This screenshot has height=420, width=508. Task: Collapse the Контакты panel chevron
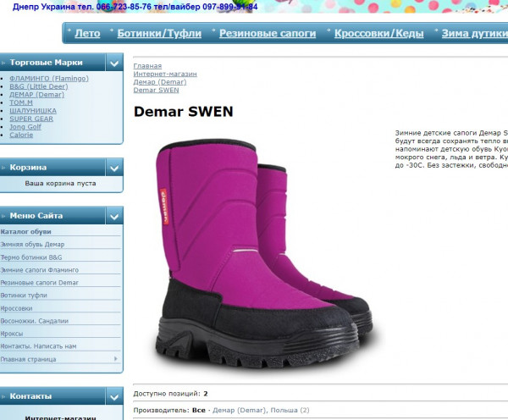(114, 396)
